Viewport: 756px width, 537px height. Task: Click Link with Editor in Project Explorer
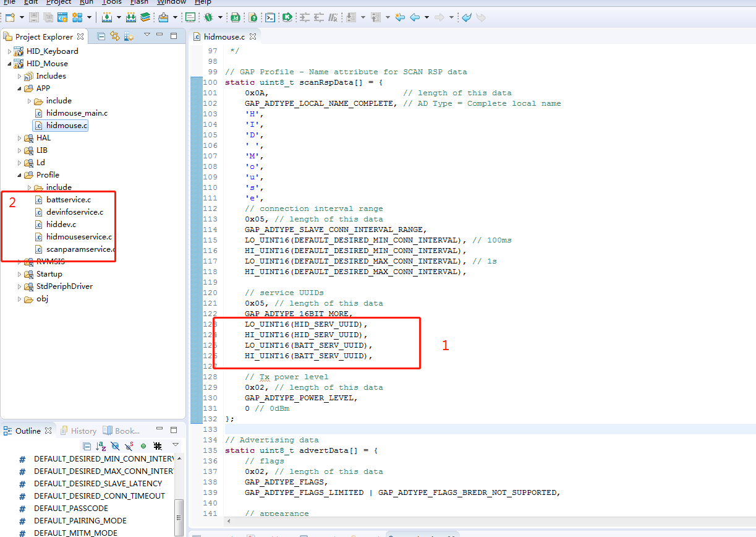click(x=115, y=37)
